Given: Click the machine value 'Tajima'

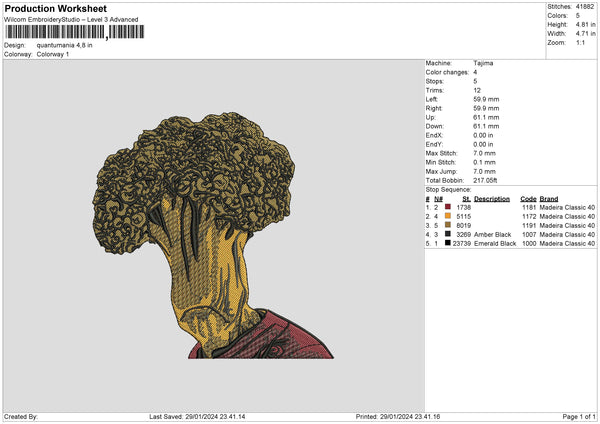Looking at the screenshot, I should pos(483,63).
